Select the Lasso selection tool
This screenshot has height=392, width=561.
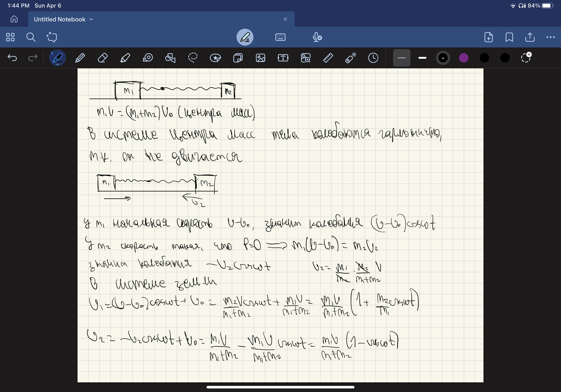point(193,58)
